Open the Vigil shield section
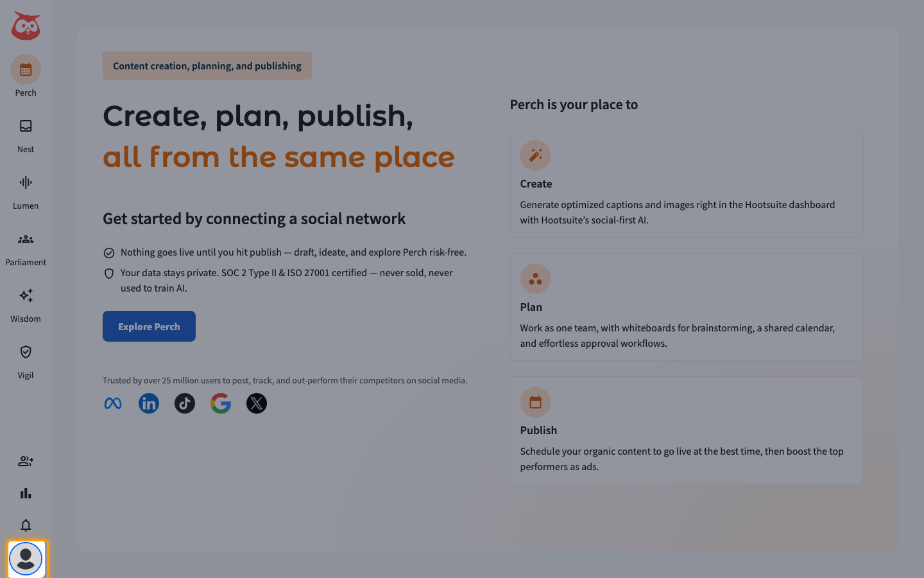The width and height of the screenshot is (924, 578). coord(26,359)
